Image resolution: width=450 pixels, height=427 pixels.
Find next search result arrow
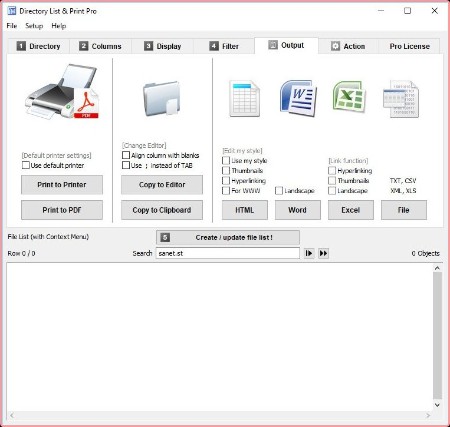pos(309,253)
